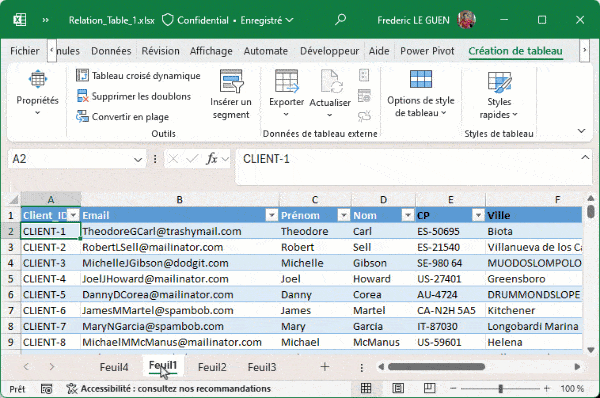Viewport: 600px width, 398px height.
Task: Click cell containing CA-N2H 5A5
Action: click(x=450, y=310)
